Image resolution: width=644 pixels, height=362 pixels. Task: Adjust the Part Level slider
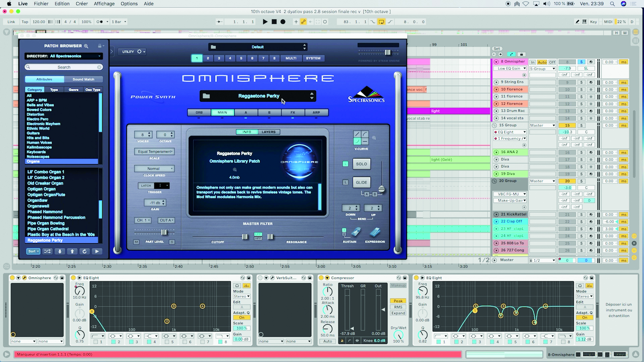pyautogui.click(x=164, y=232)
